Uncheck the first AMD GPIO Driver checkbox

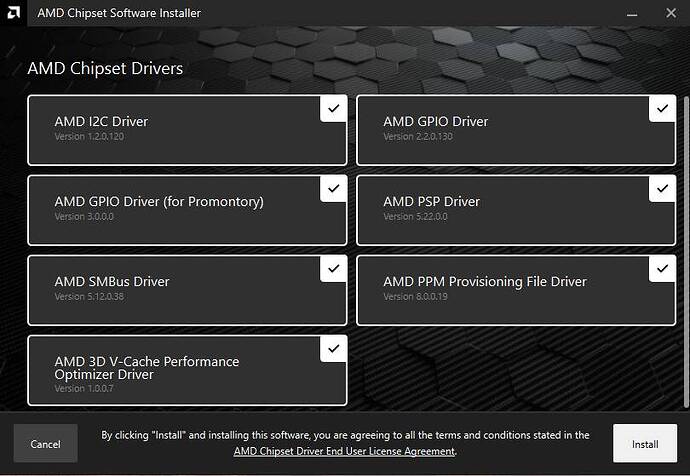(x=662, y=108)
